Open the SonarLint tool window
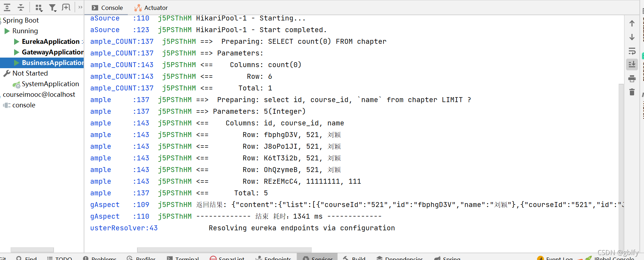The image size is (644, 260). click(227, 258)
